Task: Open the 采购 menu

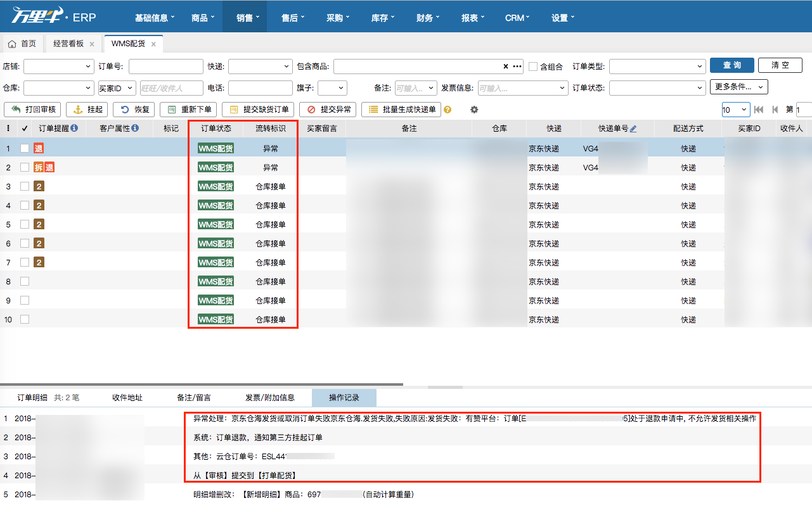Action: point(338,18)
